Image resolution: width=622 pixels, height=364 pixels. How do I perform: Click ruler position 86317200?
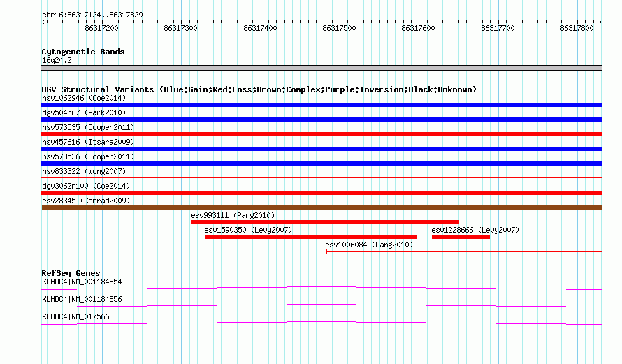coord(101,28)
